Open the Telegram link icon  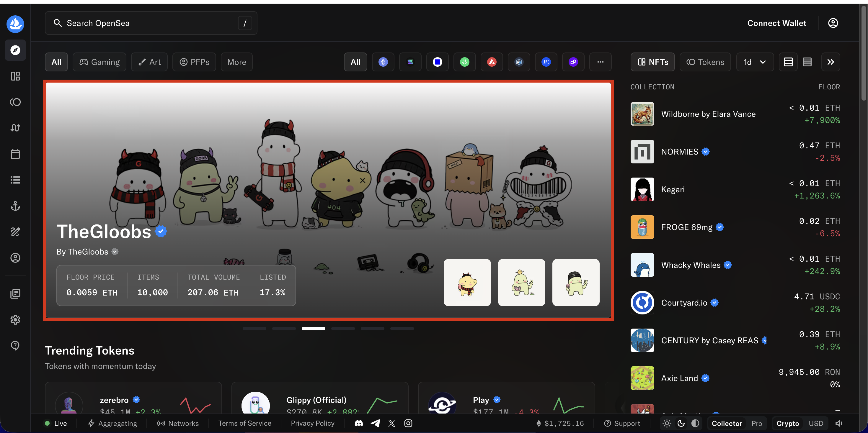(x=375, y=423)
